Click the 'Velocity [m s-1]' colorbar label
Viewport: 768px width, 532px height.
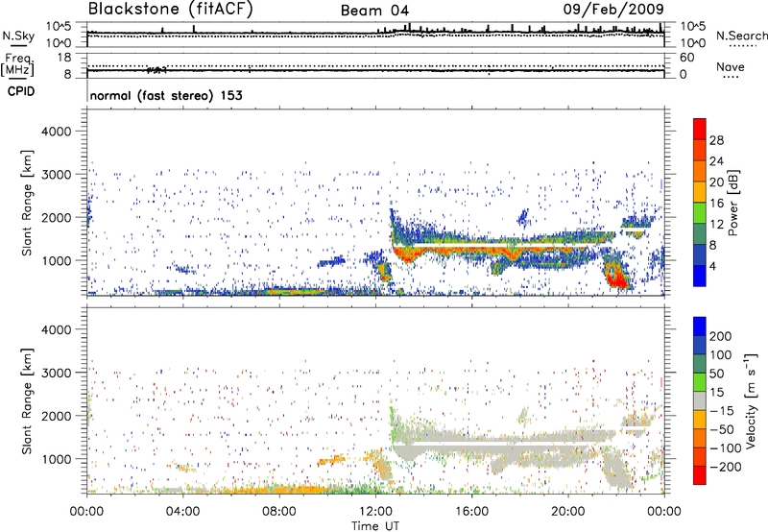751,400
